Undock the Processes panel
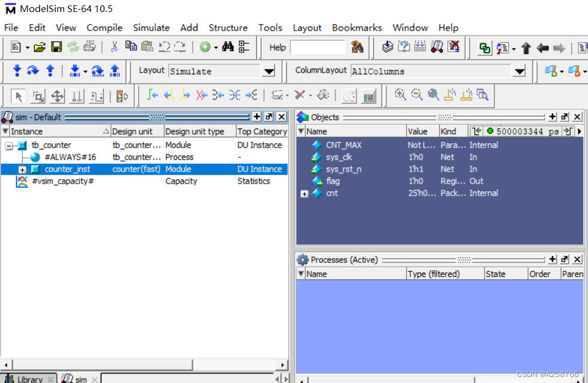Image resolution: width=588 pixels, height=383 pixels. pos(565,259)
